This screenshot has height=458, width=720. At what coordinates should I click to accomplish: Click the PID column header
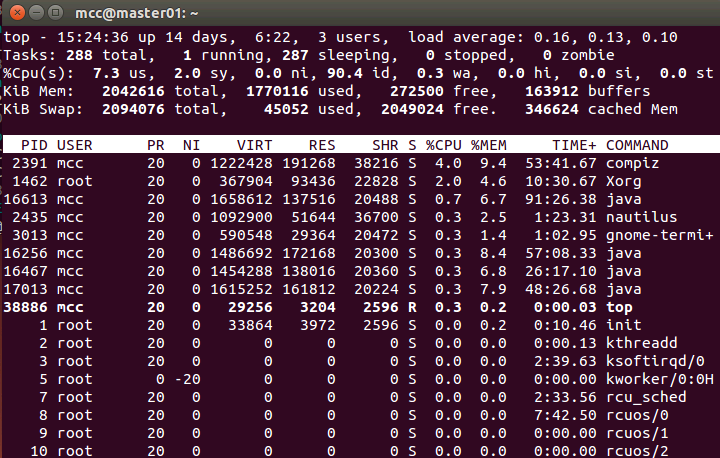[34, 145]
